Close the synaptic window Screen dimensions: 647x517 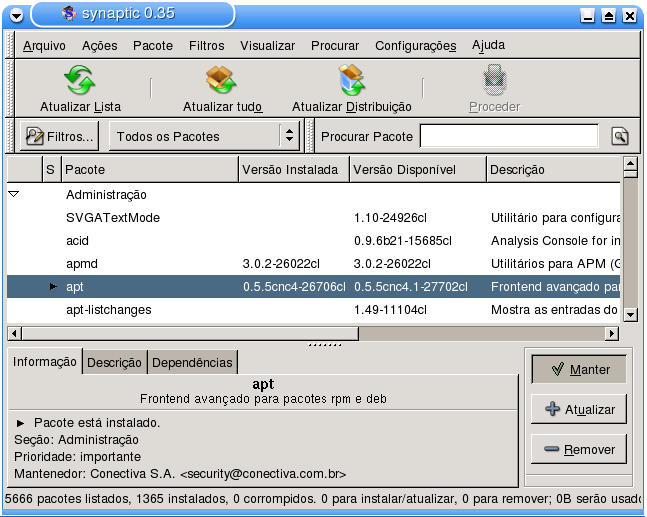click(630, 16)
